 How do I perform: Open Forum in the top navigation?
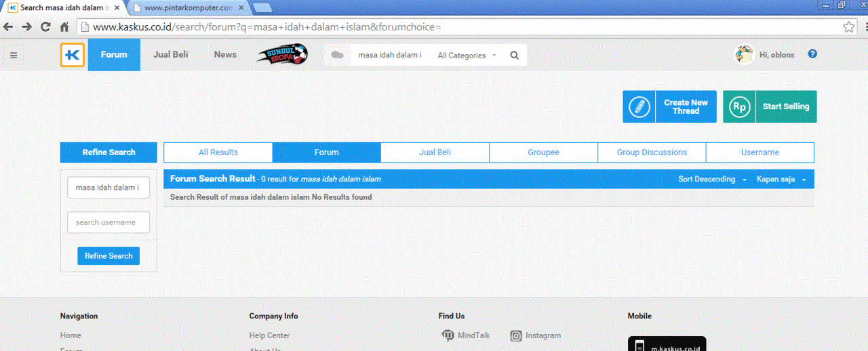click(114, 55)
